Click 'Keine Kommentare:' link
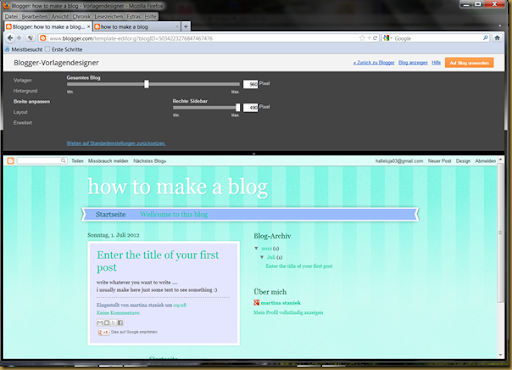This screenshot has width=512, height=370. tap(118, 313)
